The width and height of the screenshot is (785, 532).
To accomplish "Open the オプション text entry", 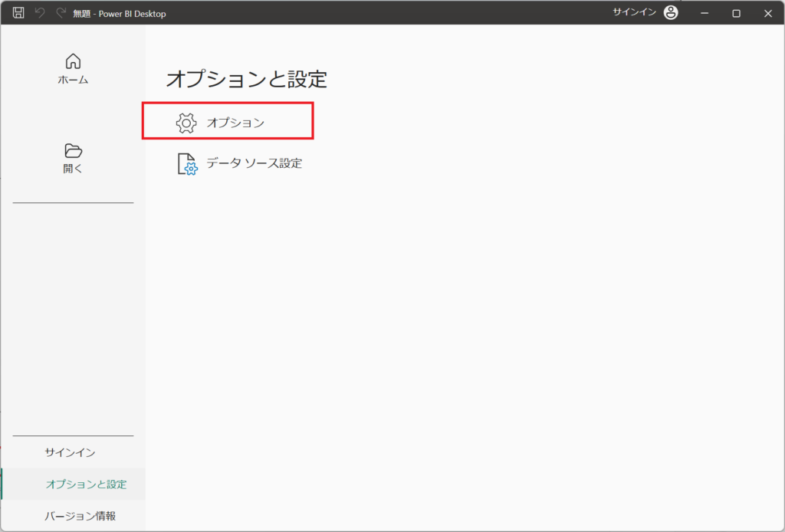I will click(x=235, y=123).
